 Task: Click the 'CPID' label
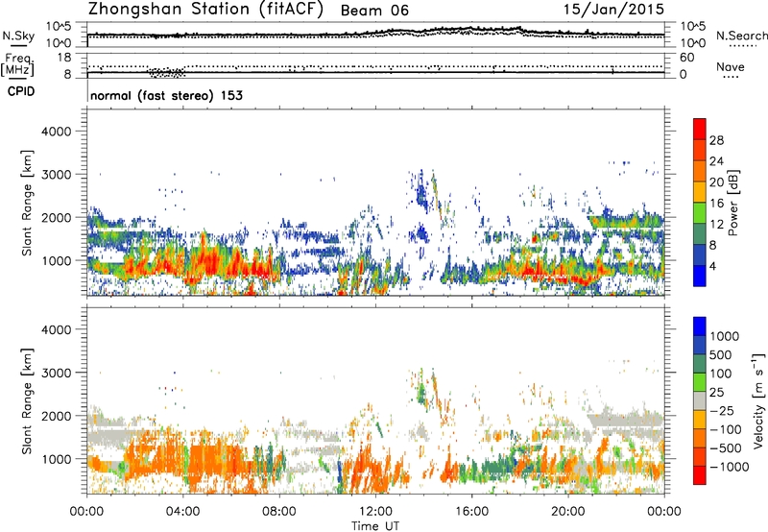(x=21, y=91)
